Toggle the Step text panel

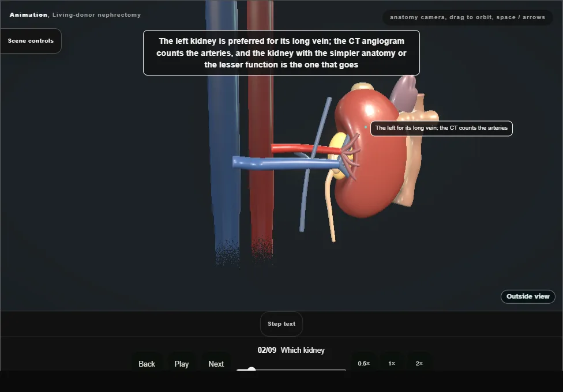281,324
